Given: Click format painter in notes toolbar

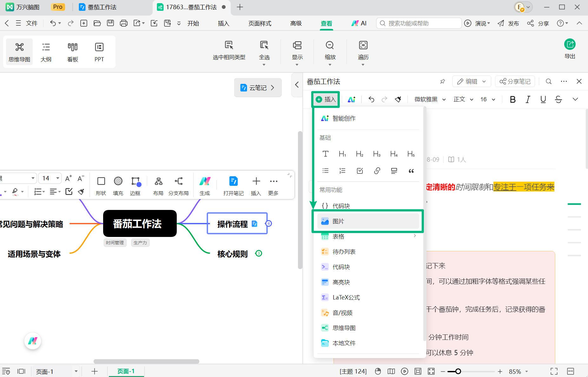Looking at the screenshot, I should pos(398,99).
